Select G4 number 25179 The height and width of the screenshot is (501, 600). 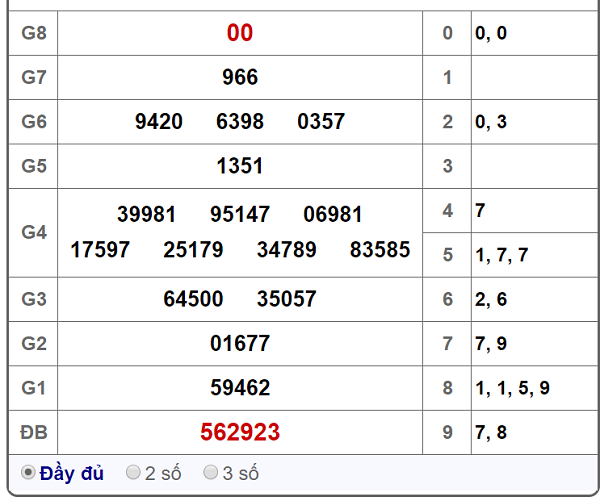tap(193, 250)
